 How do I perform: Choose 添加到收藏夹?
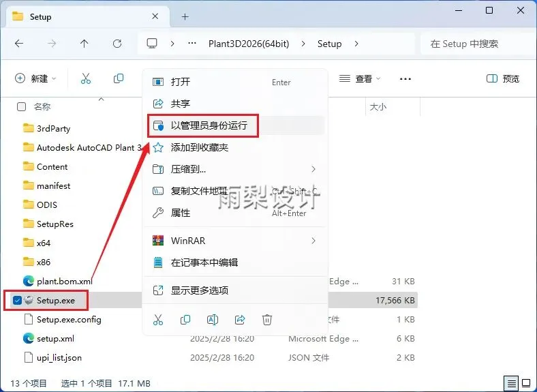[235, 147]
